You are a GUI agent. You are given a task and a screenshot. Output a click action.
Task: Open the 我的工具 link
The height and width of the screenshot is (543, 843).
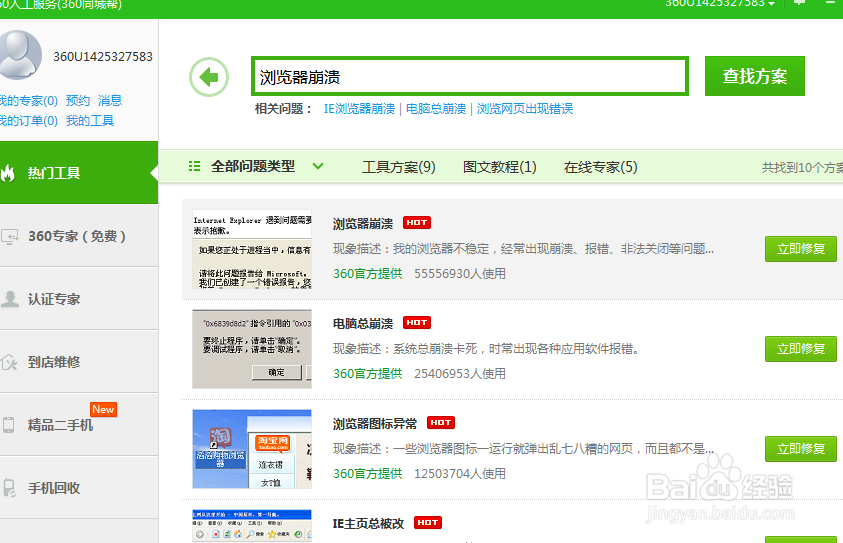coord(90,120)
